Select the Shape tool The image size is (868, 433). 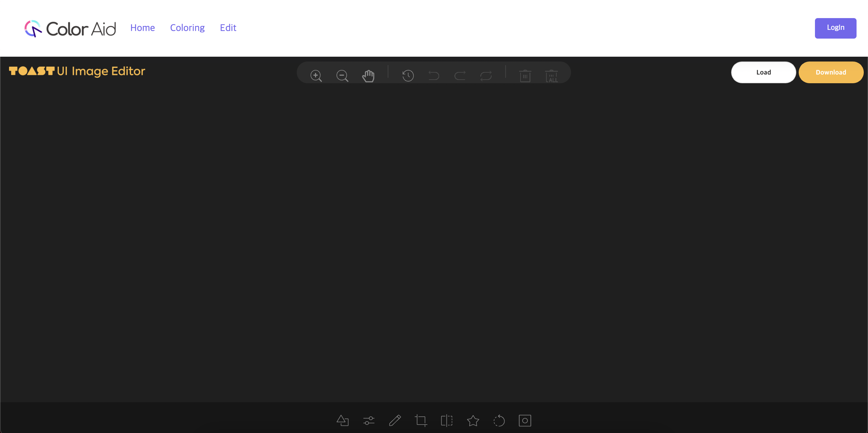(343, 421)
